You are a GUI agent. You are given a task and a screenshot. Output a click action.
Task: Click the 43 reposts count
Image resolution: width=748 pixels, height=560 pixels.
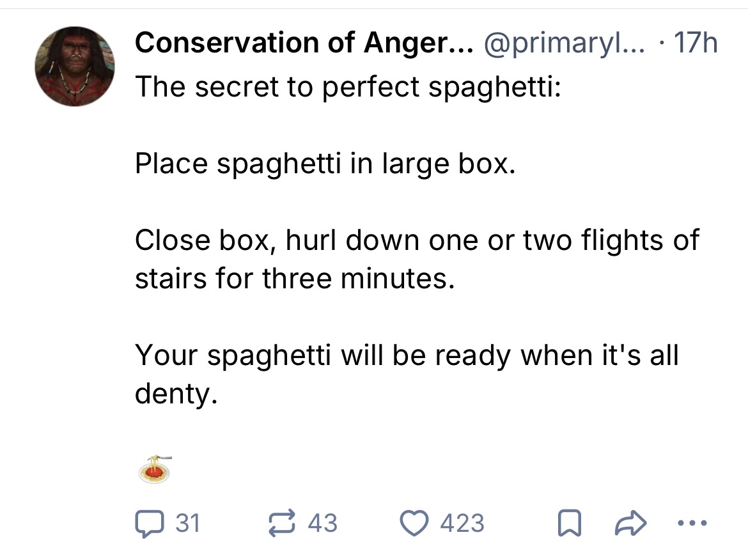click(323, 524)
